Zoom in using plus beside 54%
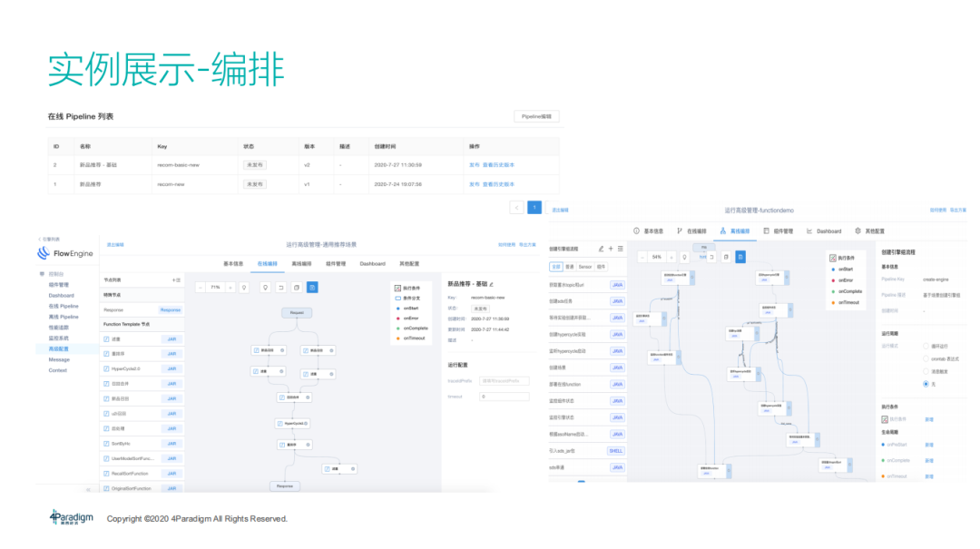The height and width of the screenshot is (549, 980). pos(671,257)
